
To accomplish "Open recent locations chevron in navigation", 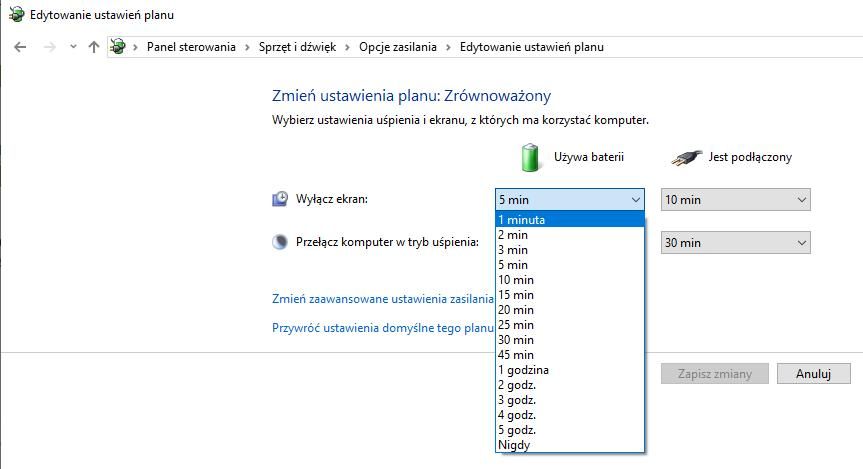I will (73, 47).
